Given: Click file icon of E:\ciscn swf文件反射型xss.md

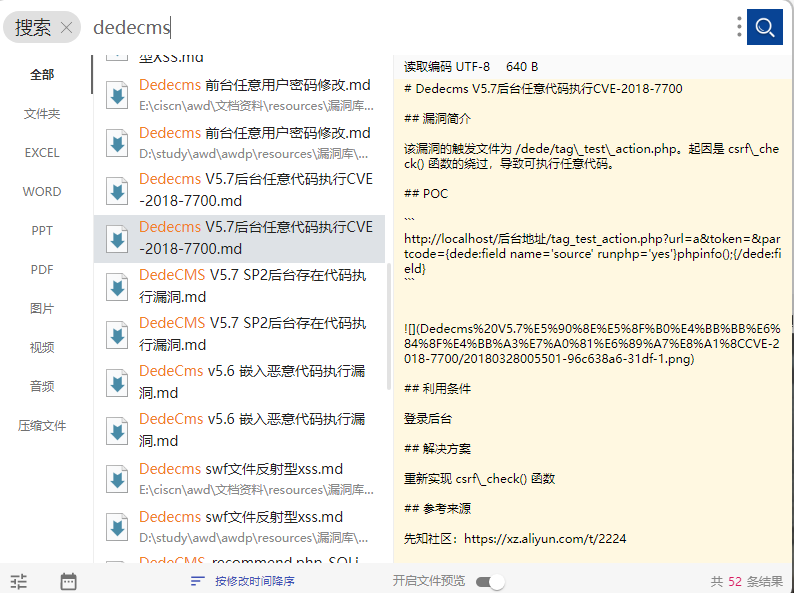Looking at the screenshot, I should tap(117, 479).
